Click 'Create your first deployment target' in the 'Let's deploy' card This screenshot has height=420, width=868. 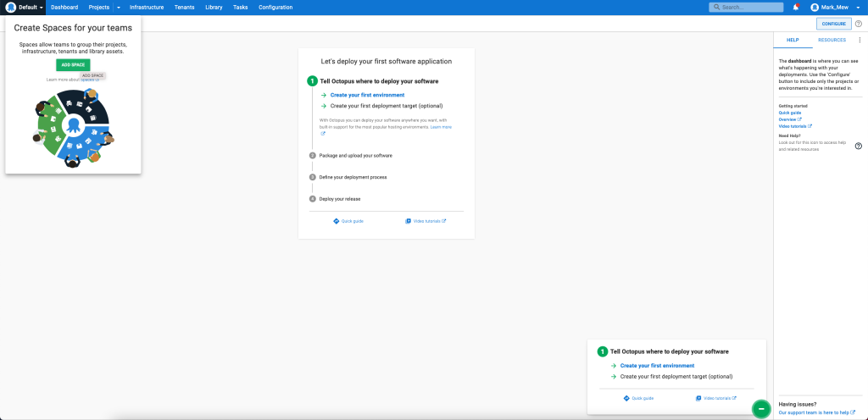[387, 106]
